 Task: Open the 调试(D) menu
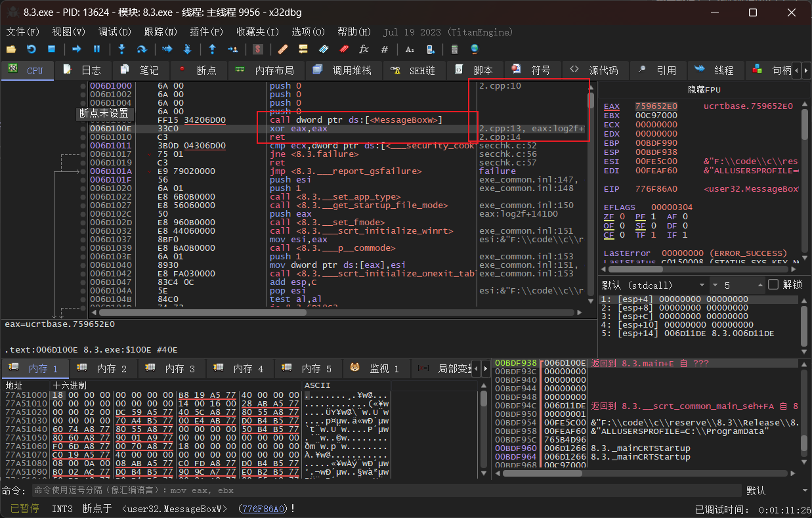[114, 32]
